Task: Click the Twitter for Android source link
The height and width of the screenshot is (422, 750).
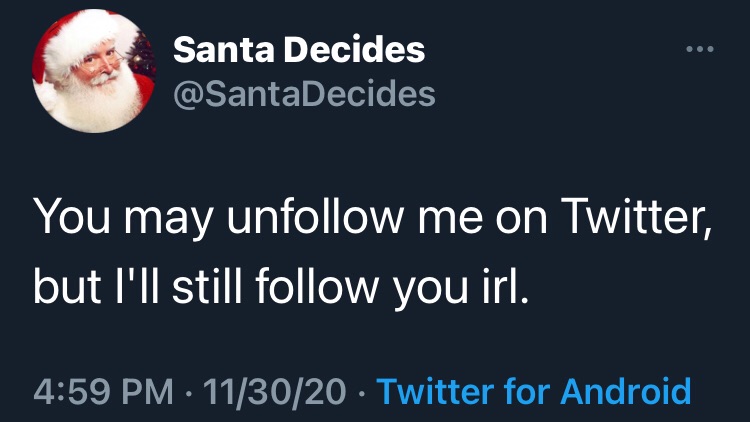Action: [x=536, y=389]
